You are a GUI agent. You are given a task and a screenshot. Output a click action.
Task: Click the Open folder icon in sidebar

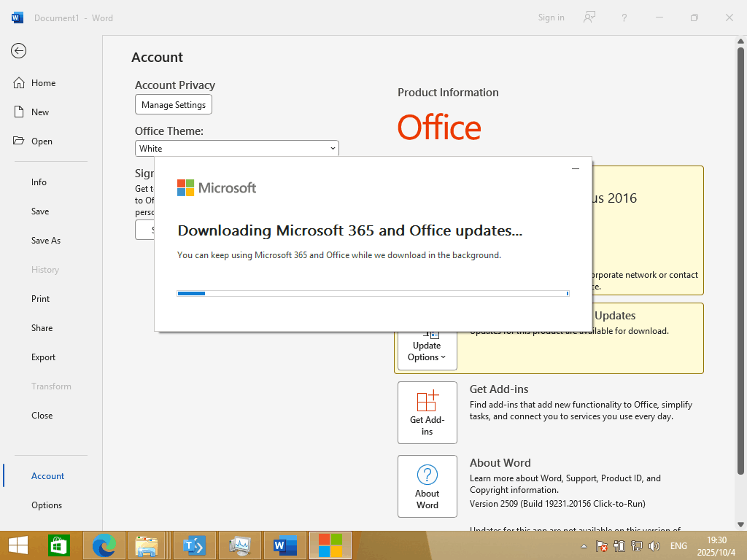[20, 141]
